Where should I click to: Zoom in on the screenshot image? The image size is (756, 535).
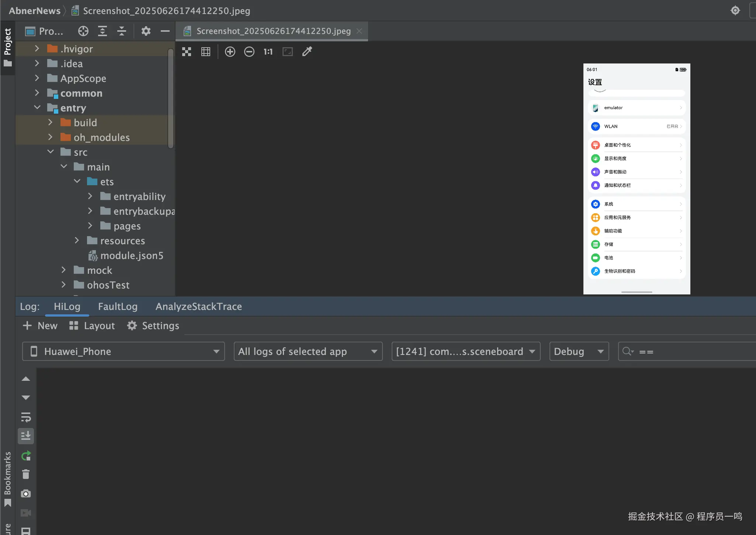point(230,52)
